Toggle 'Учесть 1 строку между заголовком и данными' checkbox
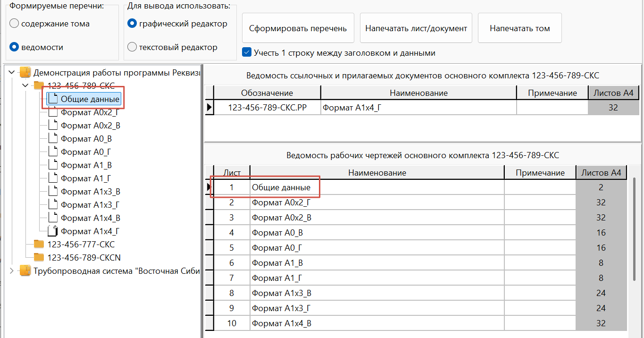Screen dimensions: 644x338 (x=246, y=52)
